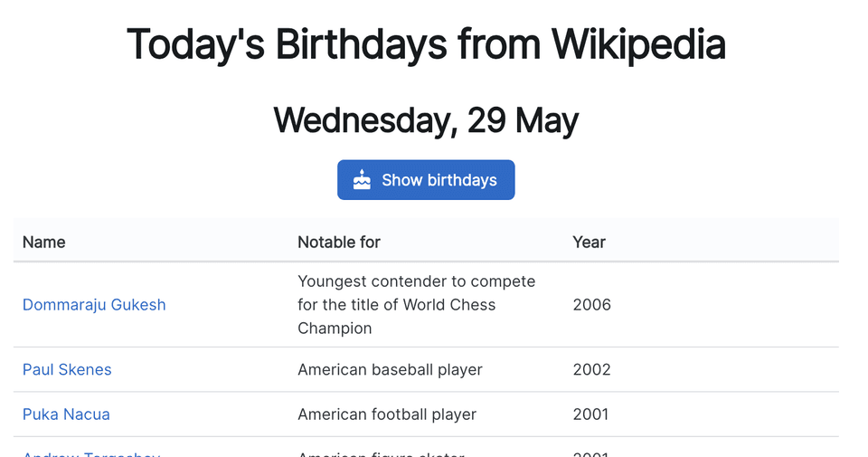
Task: Click the word Wikipedia in the page title
Action: tap(638, 44)
